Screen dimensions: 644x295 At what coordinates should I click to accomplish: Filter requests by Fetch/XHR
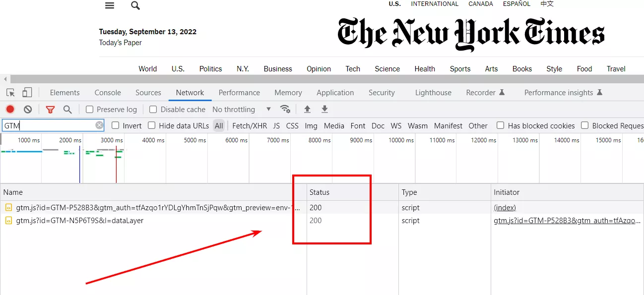(250, 126)
